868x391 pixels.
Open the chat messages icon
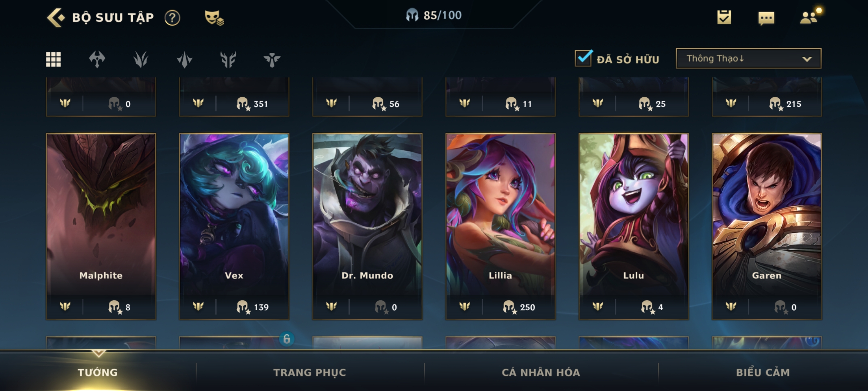coord(766,18)
